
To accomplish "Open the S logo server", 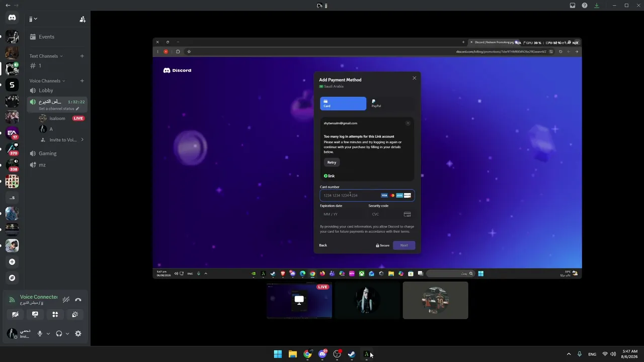I will (12, 84).
